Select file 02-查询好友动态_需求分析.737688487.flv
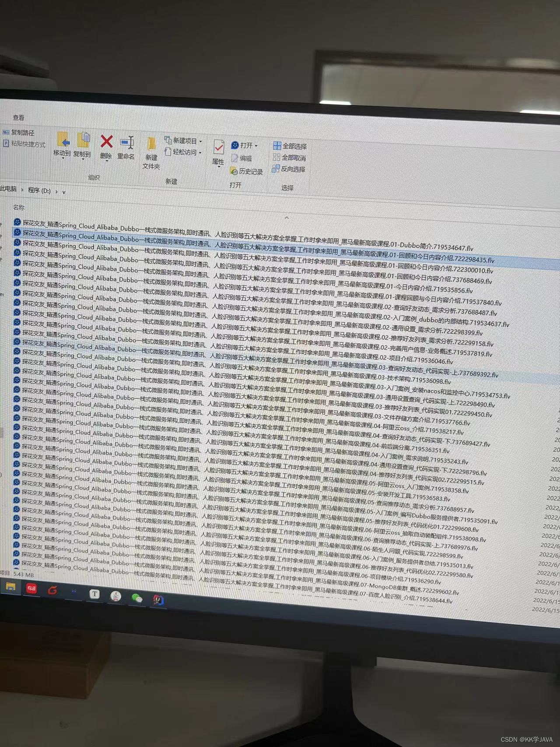 coord(255,297)
